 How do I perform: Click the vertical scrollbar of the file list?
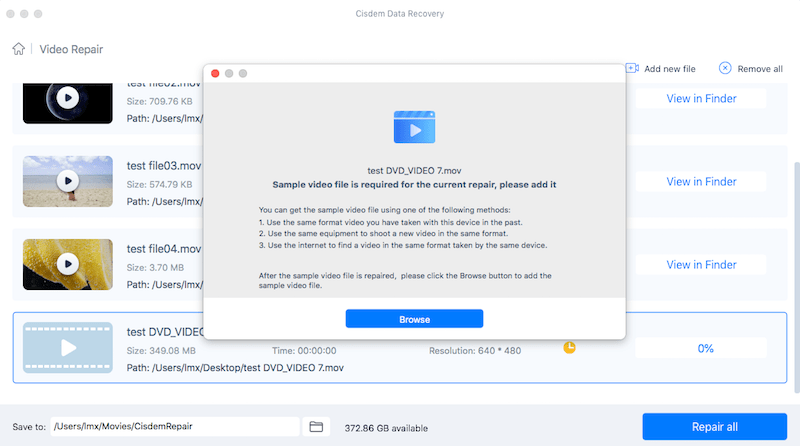(797, 278)
